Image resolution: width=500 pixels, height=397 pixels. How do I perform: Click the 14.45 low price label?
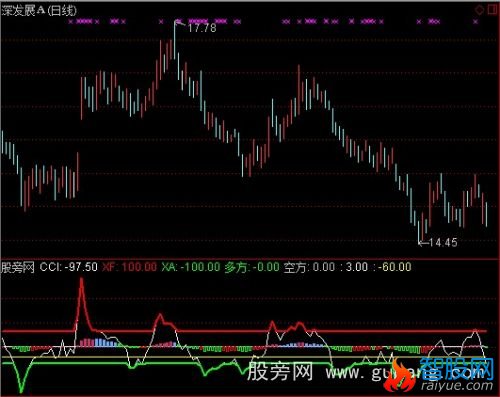[443, 242]
